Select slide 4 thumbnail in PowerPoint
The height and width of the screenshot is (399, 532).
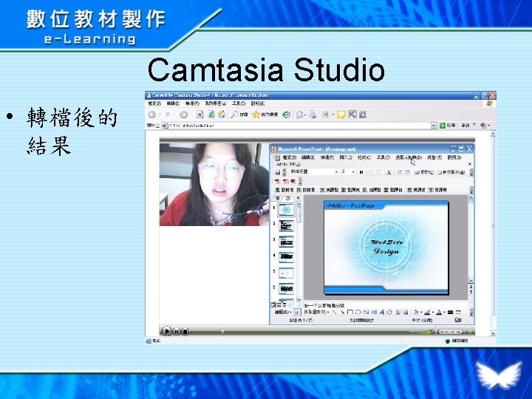[286, 257]
